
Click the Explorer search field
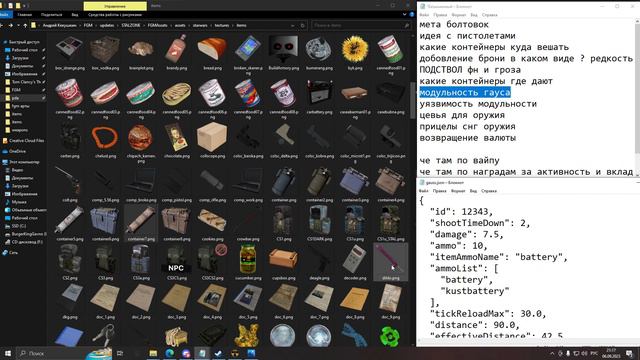click(360, 25)
